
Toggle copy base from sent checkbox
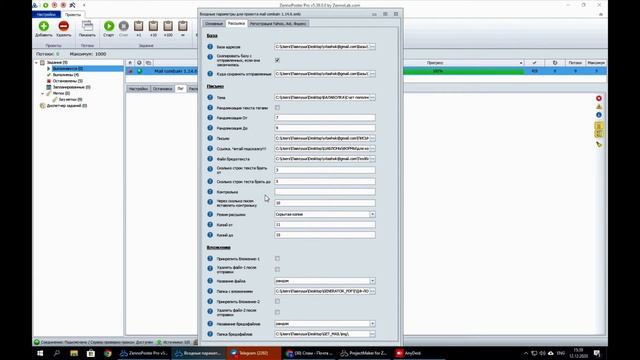click(x=277, y=60)
